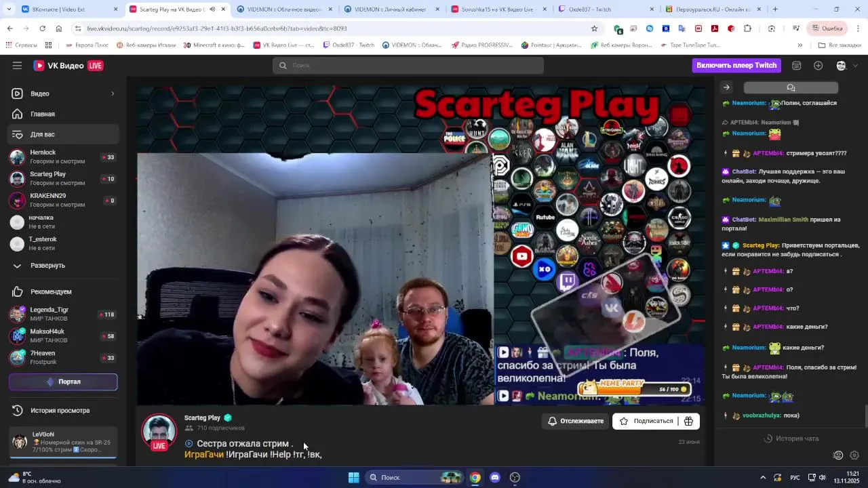Open Scarteg Play channel avatar with LIVE badge

tap(159, 432)
